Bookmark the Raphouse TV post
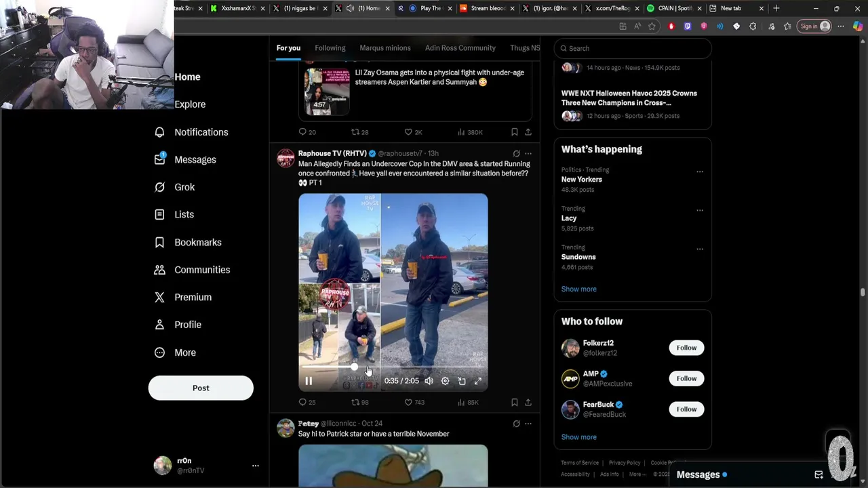The height and width of the screenshot is (488, 868). click(515, 402)
